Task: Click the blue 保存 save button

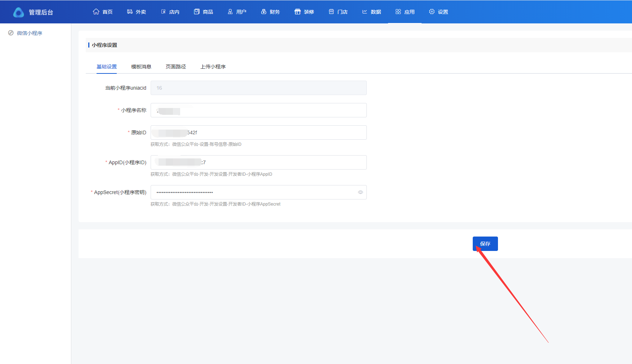Action: click(485, 244)
